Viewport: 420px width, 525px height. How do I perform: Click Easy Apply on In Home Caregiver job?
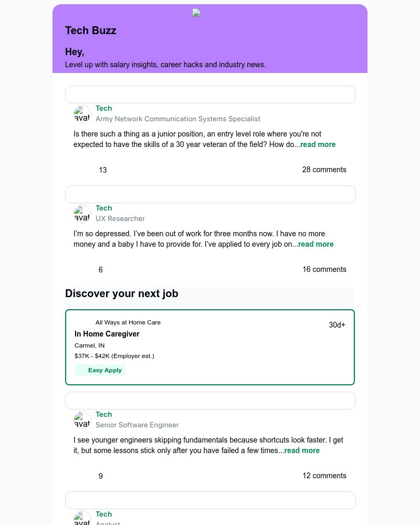[99, 370]
